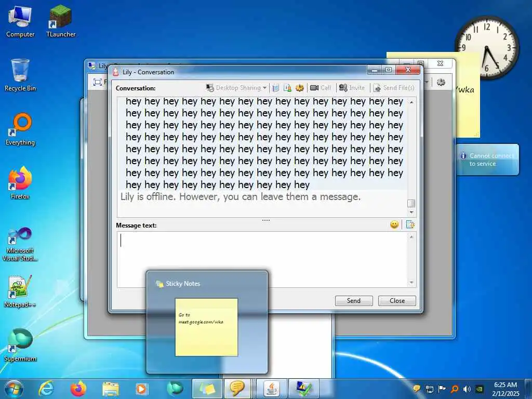Click Send File(s) in the toolbar
Image resolution: width=532 pixels, height=399 pixels.
pyautogui.click(x=394, y=88)
